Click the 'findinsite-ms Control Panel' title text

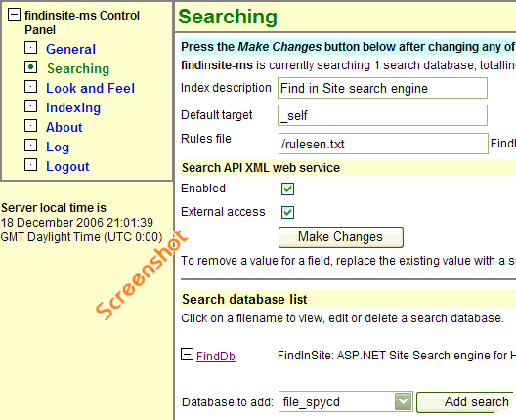pos(82,22)
